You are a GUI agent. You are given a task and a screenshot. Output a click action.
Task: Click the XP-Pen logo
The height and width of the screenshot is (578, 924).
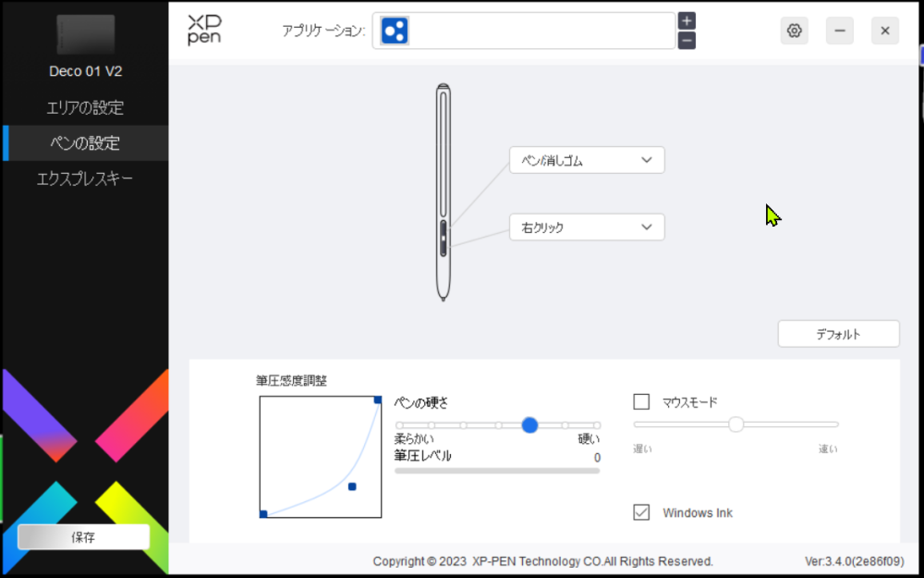coord(204,31)
